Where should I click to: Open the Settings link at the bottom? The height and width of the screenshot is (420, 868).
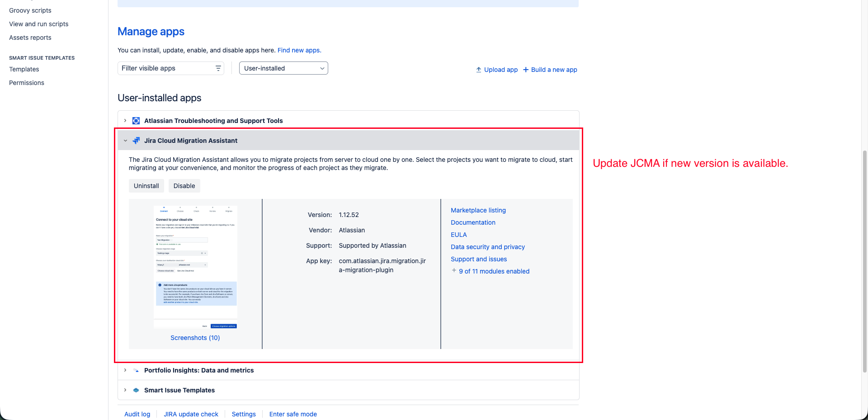pos(244,414)
